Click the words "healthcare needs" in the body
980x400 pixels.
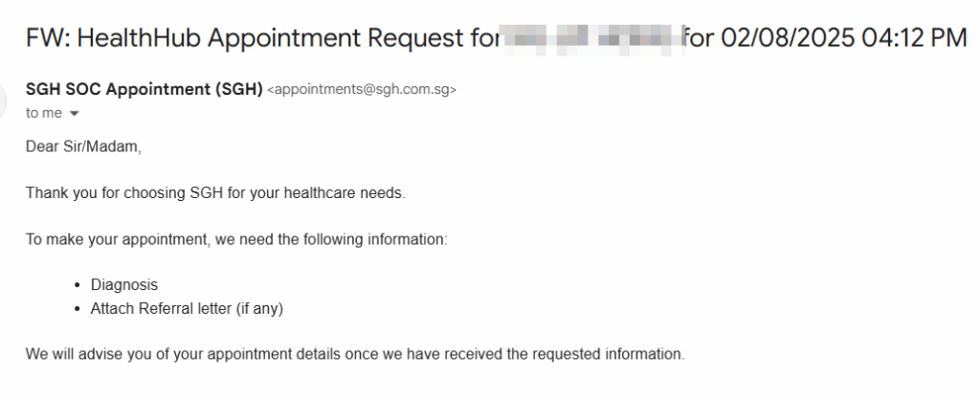pos(349,192)
